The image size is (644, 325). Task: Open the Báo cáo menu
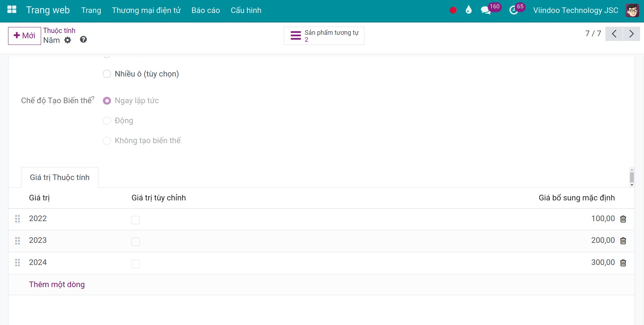205,11
